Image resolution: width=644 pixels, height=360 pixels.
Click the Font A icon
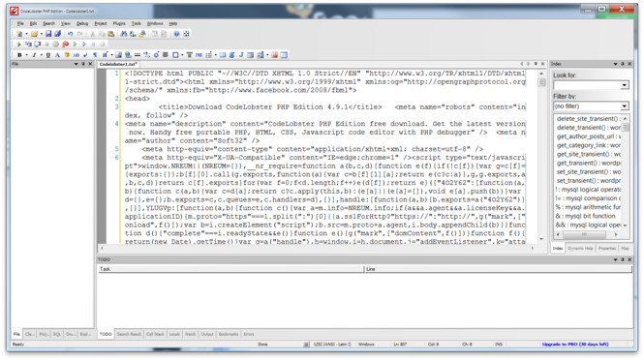coord(57,54)
